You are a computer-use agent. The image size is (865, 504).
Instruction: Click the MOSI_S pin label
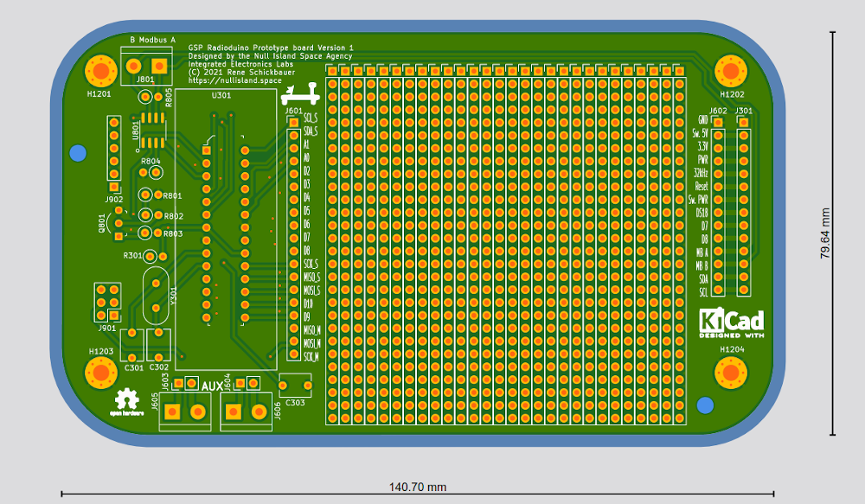pos(311,290)
